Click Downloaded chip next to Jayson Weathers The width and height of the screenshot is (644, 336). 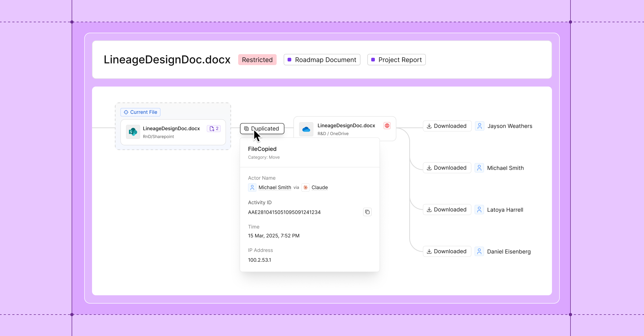(x=447, y=126)
